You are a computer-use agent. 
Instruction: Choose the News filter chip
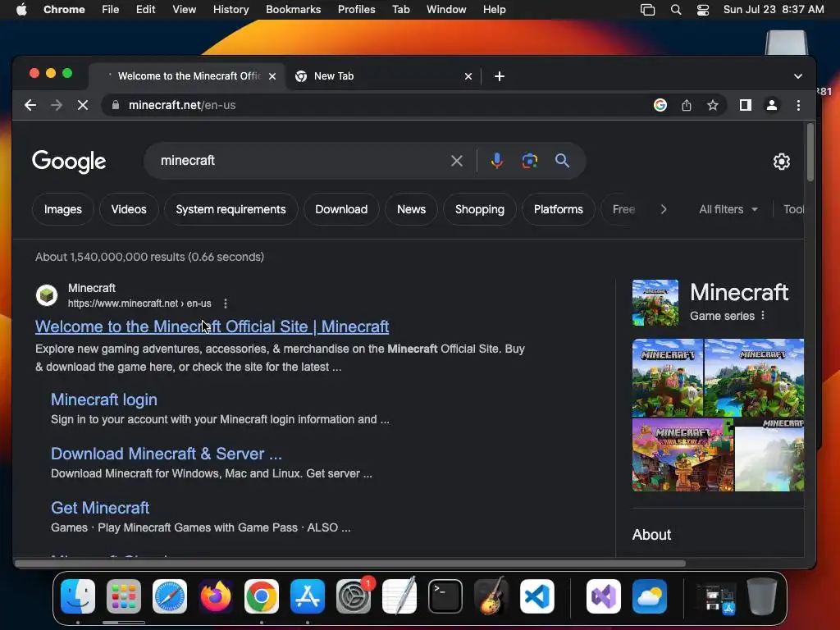pos(412,209)
